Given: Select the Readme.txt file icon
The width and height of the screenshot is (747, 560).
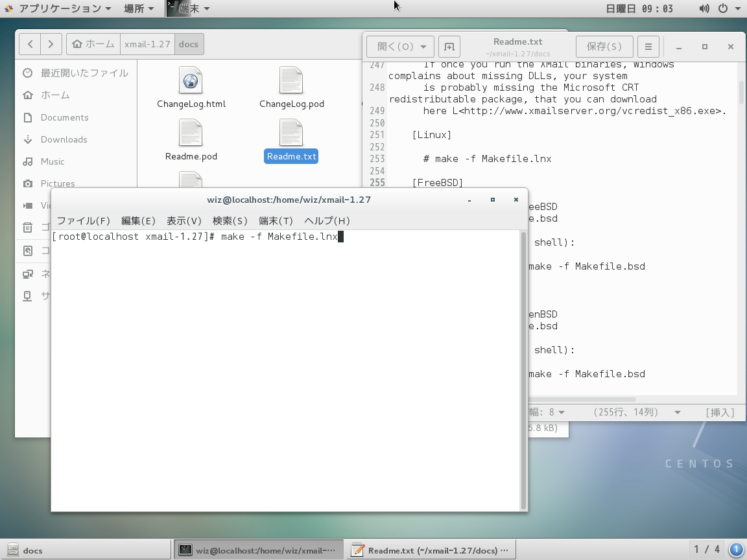Looking at the screenshot, I should pyautogui.click(x=291, y=132).
